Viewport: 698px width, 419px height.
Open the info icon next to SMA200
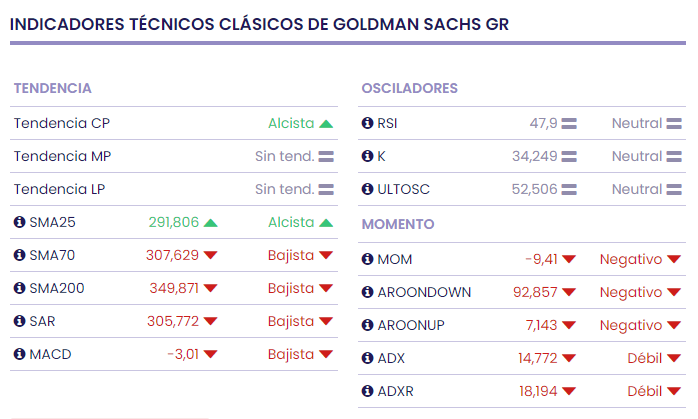click(19, 288)
